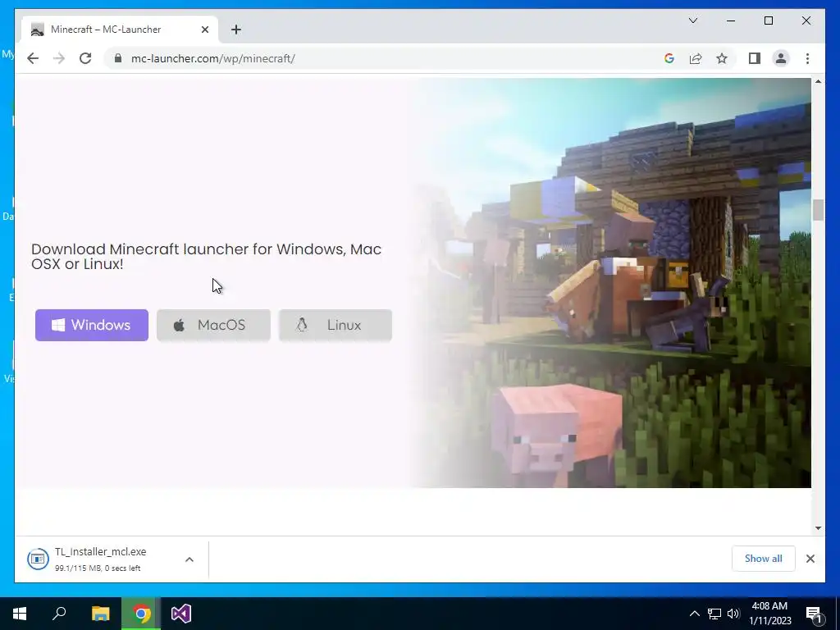Screen dimensions: 840x630
Task: Open Chrome's side panel
Action: 755,58
